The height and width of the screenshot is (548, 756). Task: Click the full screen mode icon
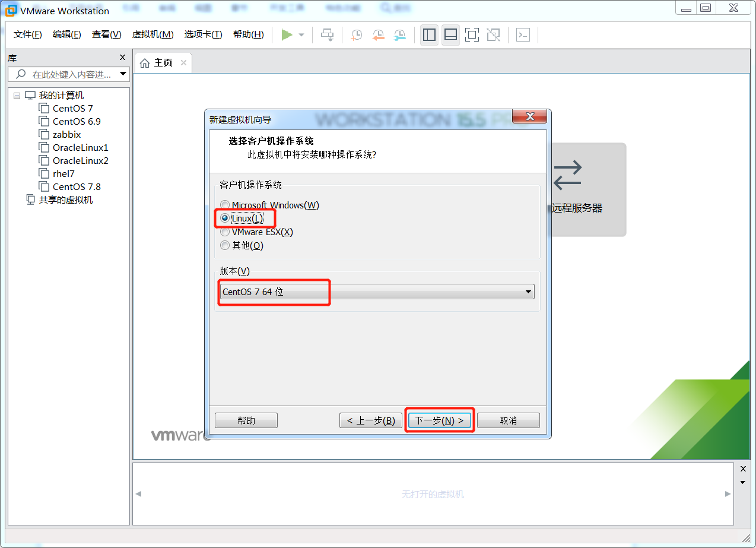tap(472, 35)
